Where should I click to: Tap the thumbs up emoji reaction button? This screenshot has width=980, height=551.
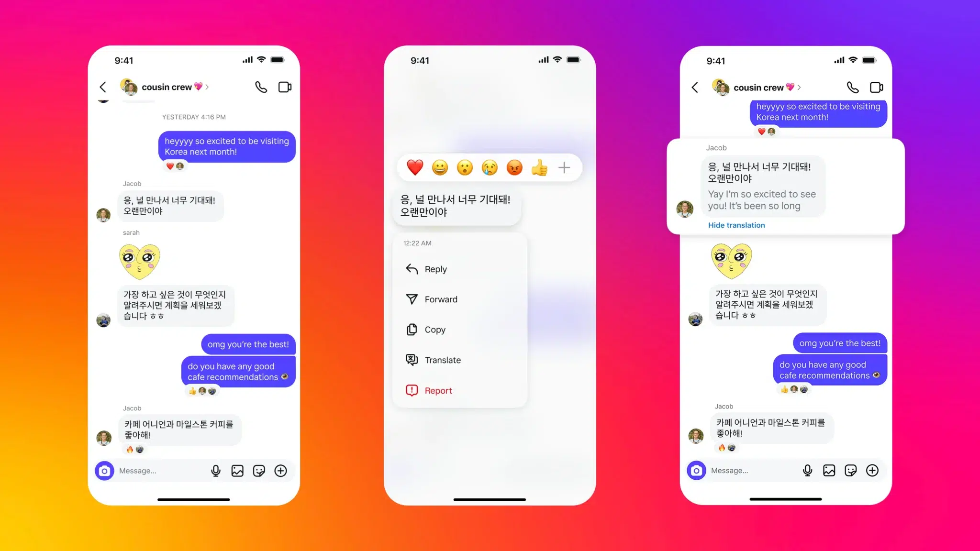(x=539, y=167)
